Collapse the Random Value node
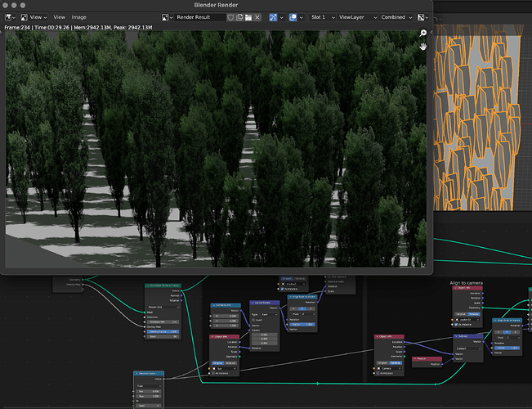Viewport: 532px width, 409px height. click(136, 373)
